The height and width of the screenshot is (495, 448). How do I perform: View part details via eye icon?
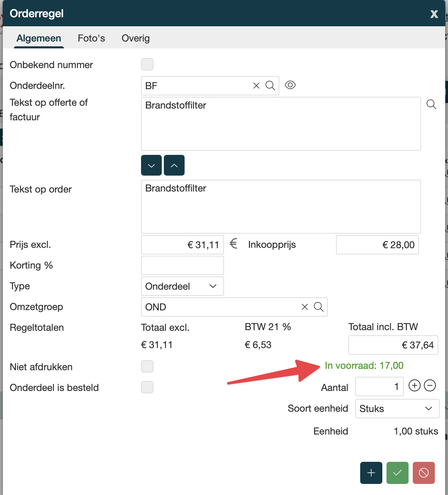pos(290,85)
